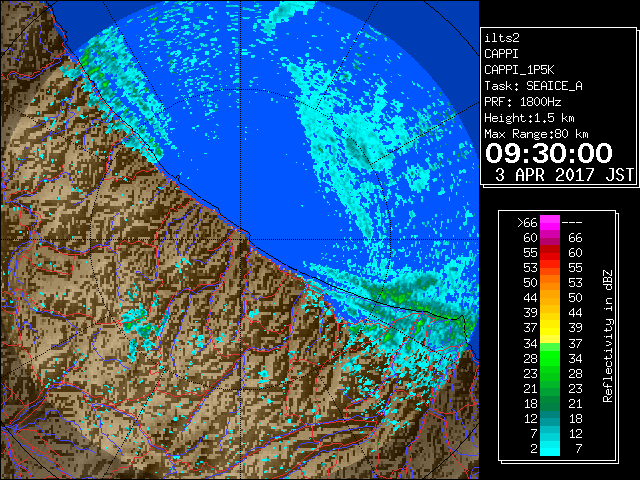Click the 'Max Range:80 km' line
Viewport: 640px width, 480px height.
[x=536, y=134]
